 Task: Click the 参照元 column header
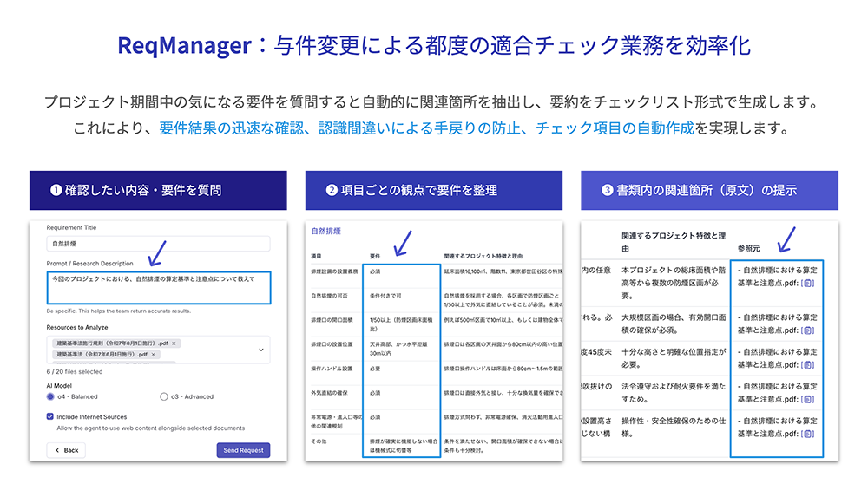(748, 248)
